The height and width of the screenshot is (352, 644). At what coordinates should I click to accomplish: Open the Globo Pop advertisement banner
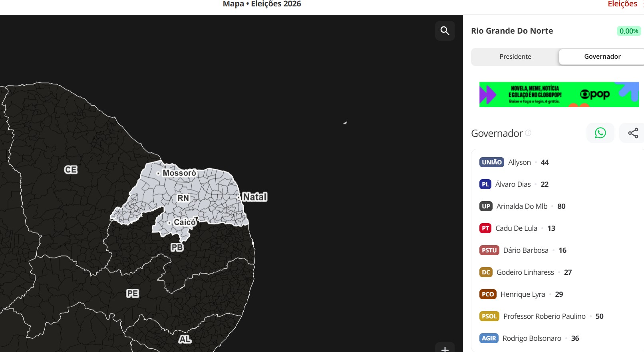[559, 94]
